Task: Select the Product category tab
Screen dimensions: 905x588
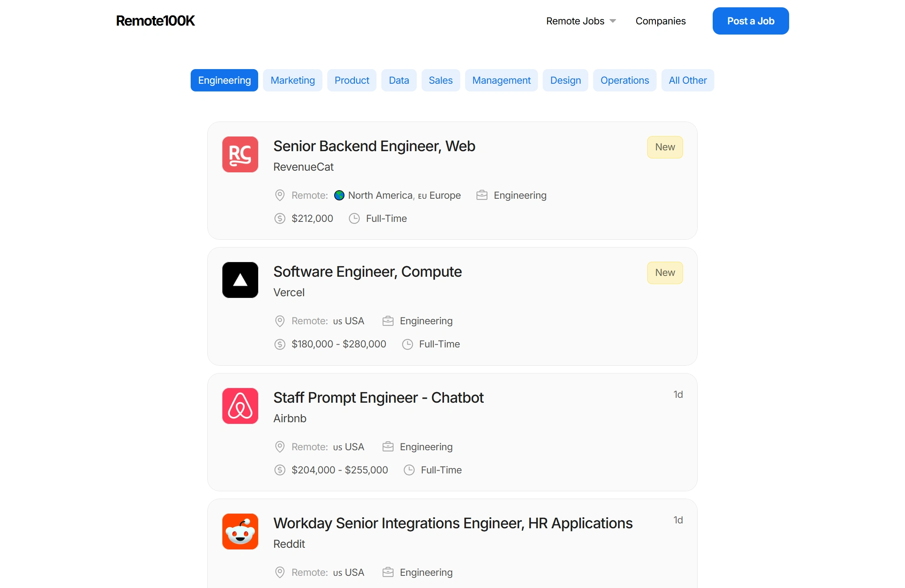Action: [352, 80]
